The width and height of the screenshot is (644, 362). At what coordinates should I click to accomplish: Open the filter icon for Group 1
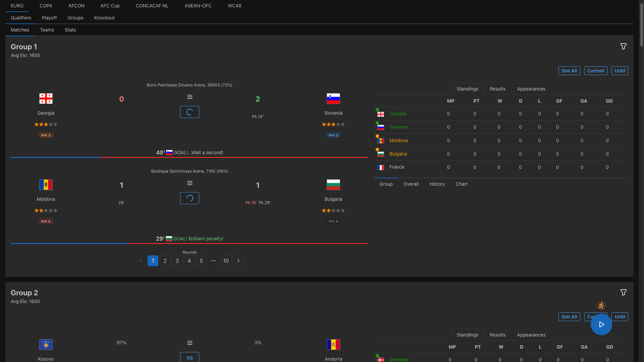(624, 46)
